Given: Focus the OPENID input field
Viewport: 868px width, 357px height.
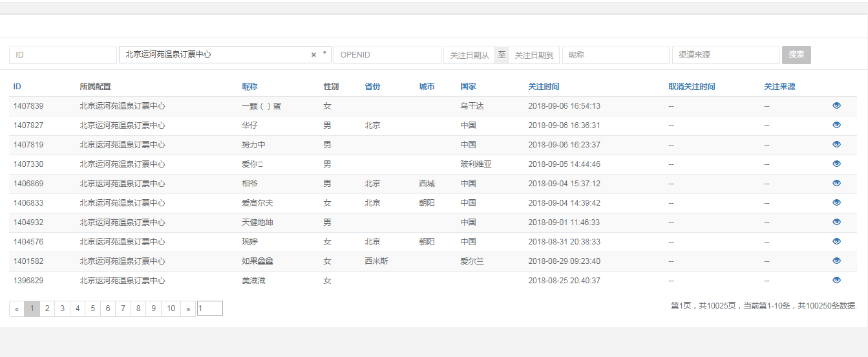Looking at the screenshot, I should (x=387, y=55).
